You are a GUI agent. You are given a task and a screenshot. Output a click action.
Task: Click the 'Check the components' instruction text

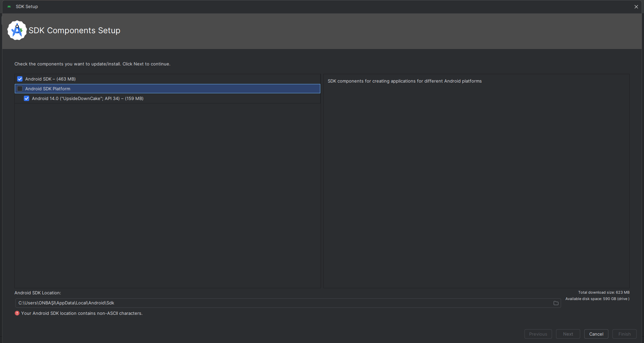coord(92,64)
